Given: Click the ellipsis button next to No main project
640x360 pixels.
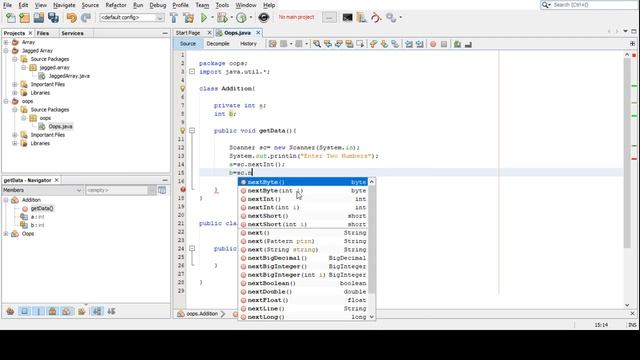Looking at the screenshot, I should coord(329,18).
